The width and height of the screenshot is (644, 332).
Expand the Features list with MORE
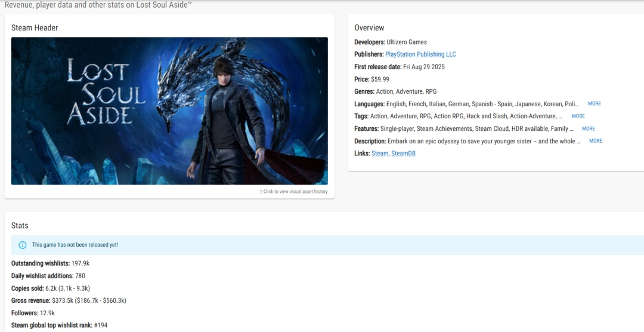click(x=589, y=129)
